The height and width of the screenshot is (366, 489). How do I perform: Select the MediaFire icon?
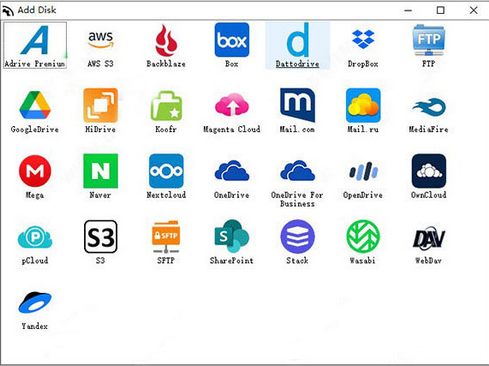[429, 107]
